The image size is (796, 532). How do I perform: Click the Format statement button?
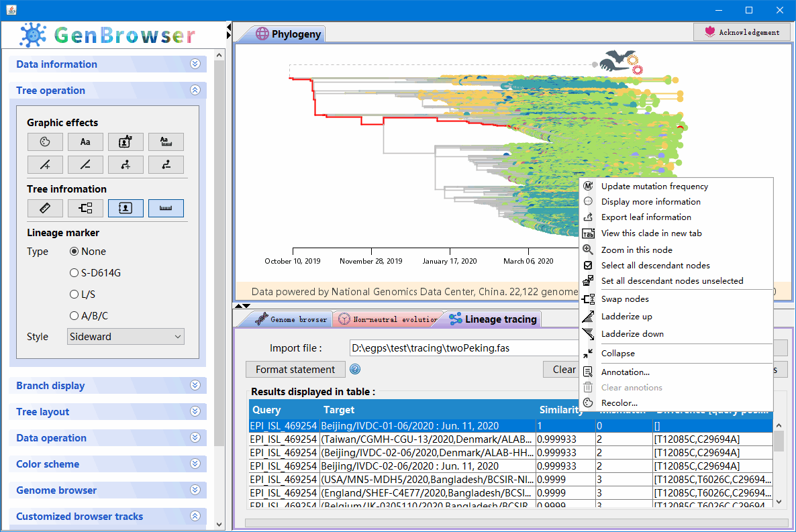point(295,369)
